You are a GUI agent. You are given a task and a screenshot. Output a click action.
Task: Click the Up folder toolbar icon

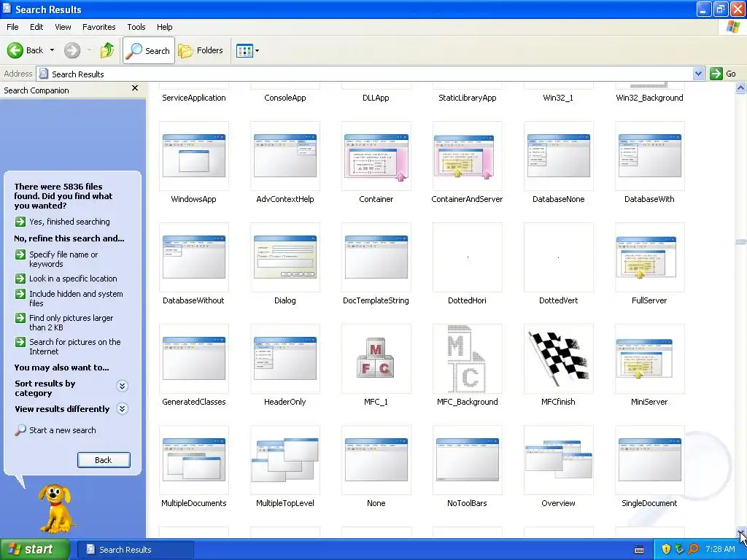click(x=107, y=50)
